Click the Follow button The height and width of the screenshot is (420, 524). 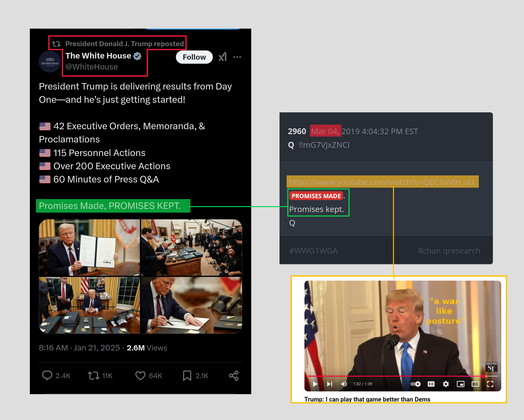tap(194, 57)
